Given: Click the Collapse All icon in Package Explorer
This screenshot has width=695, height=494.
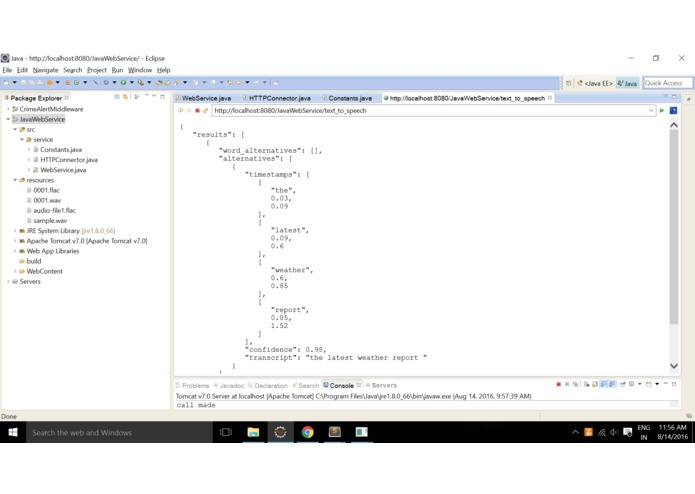Looking at the screenshot, I should (x=117, y=97).
